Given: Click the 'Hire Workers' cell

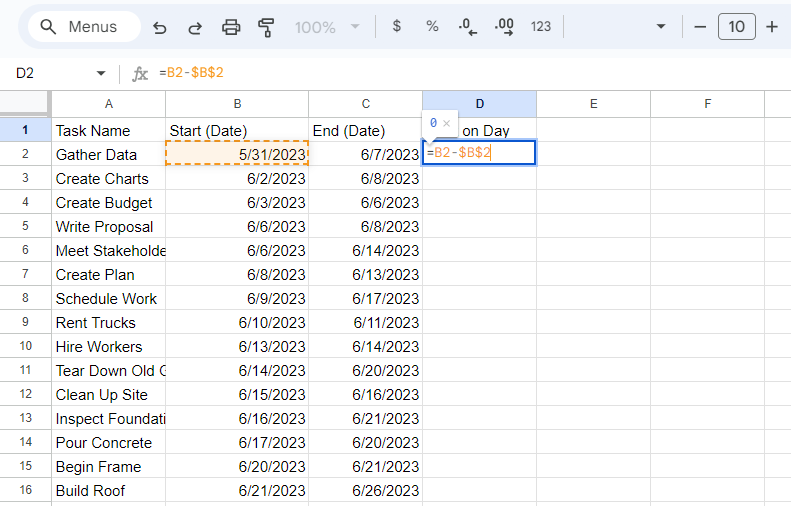Looking at the screenshot, I should click(x=108, y=346).
